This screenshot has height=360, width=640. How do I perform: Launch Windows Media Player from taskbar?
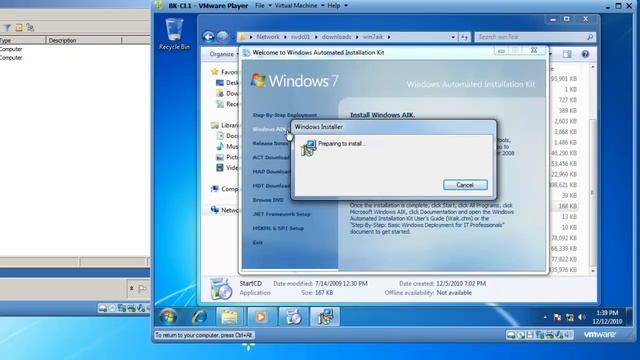261,317
